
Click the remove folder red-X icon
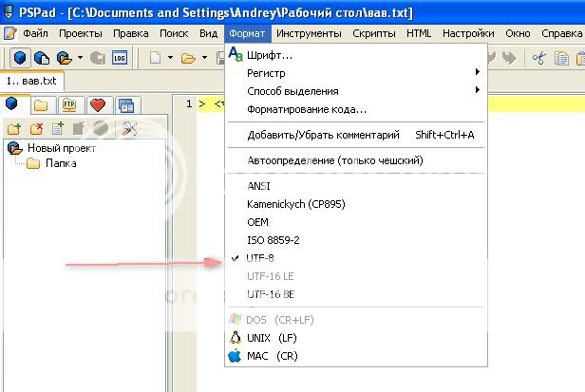point(36,129)
